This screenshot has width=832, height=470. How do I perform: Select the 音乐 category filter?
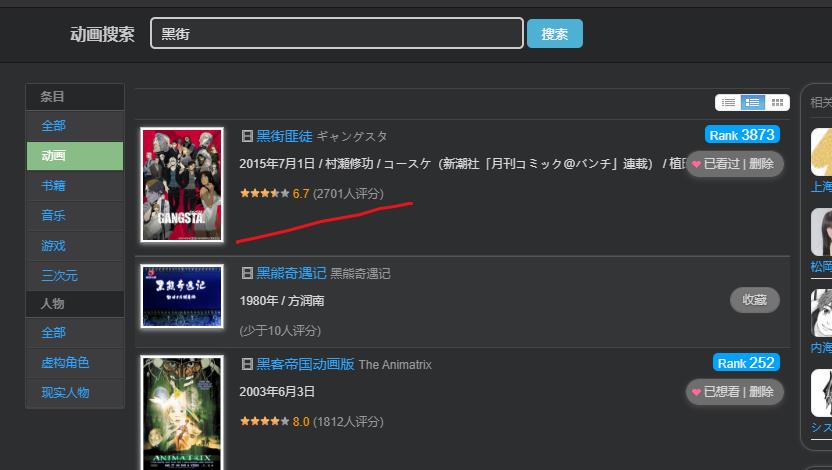pyautogui.click(x=75, y=215)
